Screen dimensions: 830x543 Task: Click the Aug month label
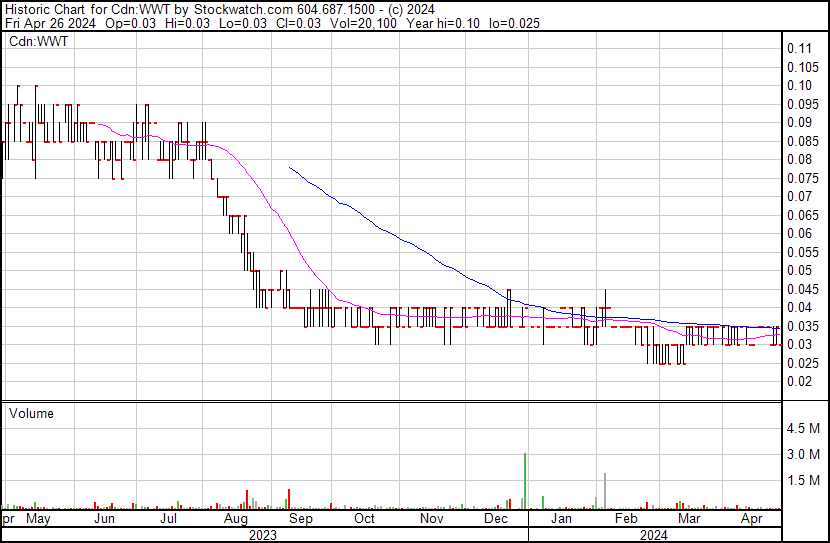236,519
